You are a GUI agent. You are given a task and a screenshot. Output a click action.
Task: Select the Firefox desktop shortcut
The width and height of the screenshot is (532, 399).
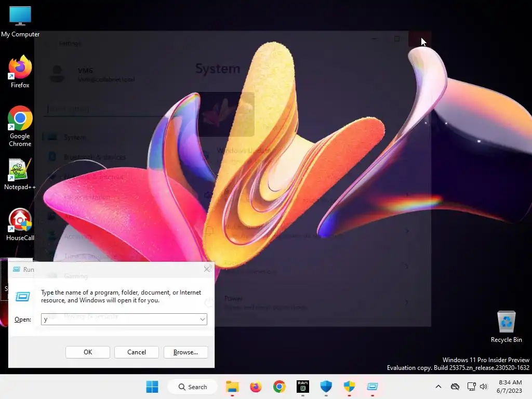tap(20, 72)
